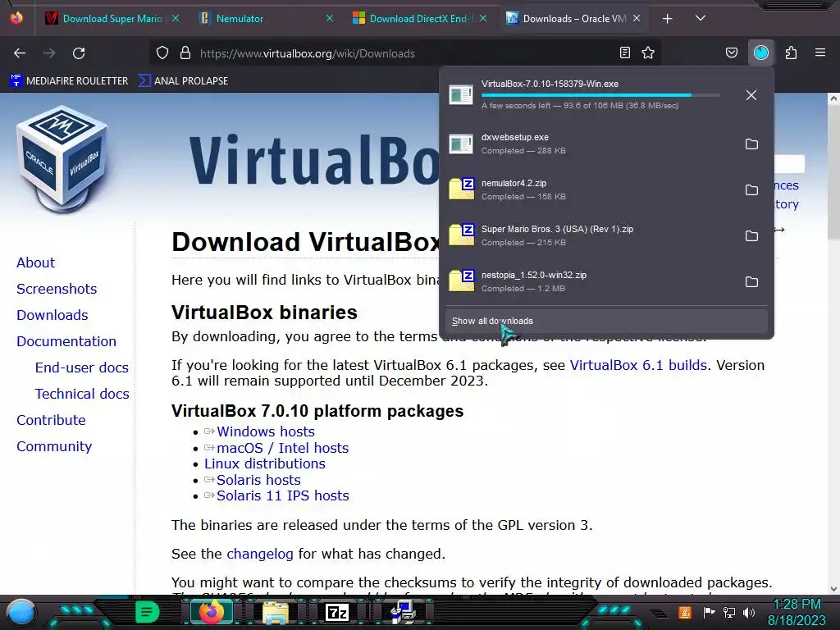Expand the list all tabs chevron
Image resolution: width=840 pixels, height=630 pixels.
tap(701, 18)
